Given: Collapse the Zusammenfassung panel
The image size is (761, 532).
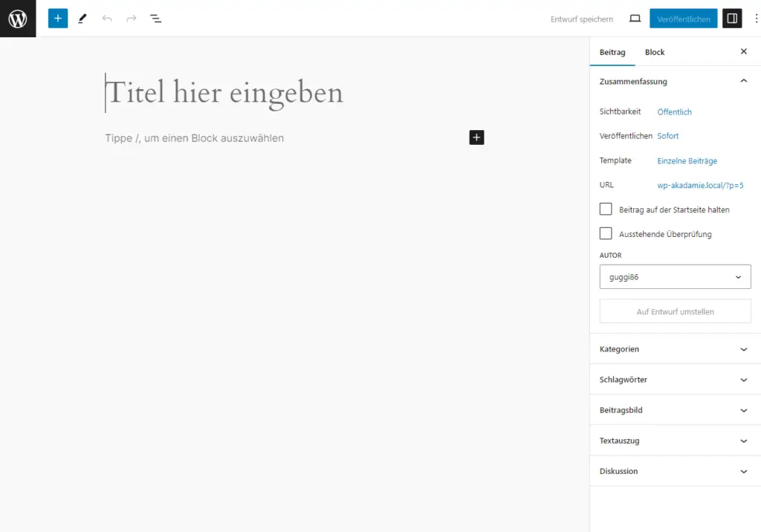Looking at the screenshot, I should pos(675,81).
